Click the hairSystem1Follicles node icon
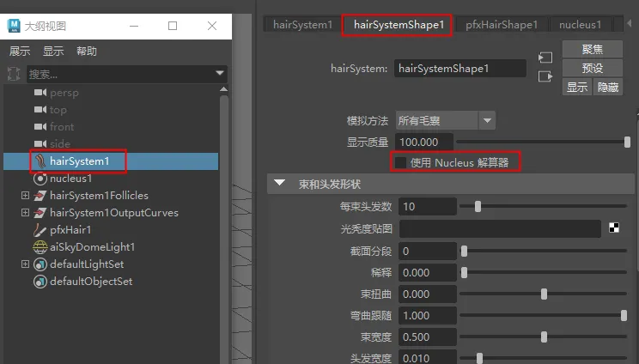Image resolution: width=639 pixels, height=364 pixels. click(x=40, y=196)
